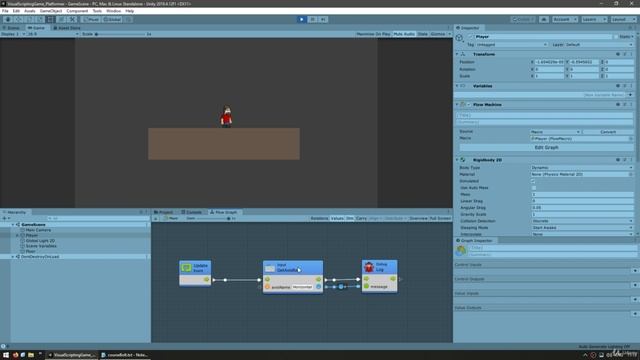Open the Layer dropdown
This screenshot has height=360, width=640.
click(599, 44)
